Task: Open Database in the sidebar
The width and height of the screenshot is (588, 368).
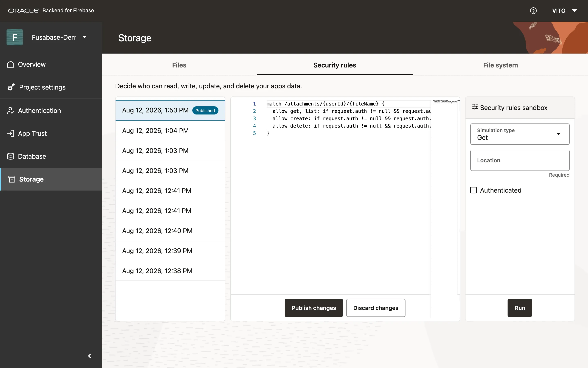Action: click(x=51, y=156)
